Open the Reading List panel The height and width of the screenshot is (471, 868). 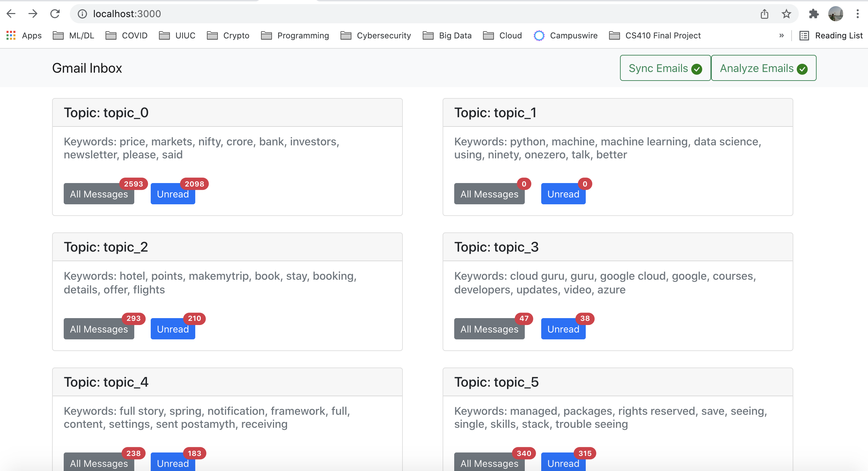click(x=831, y=35)
